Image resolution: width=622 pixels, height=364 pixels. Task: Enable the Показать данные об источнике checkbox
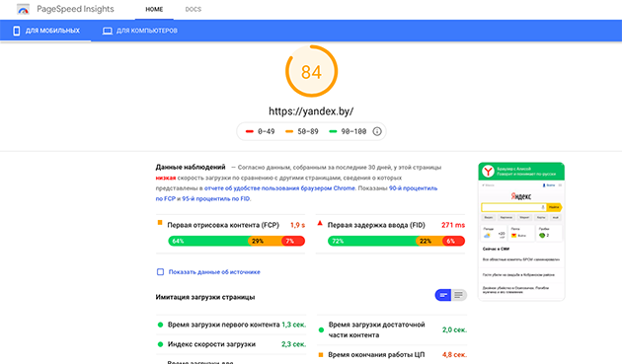point(160,271)
